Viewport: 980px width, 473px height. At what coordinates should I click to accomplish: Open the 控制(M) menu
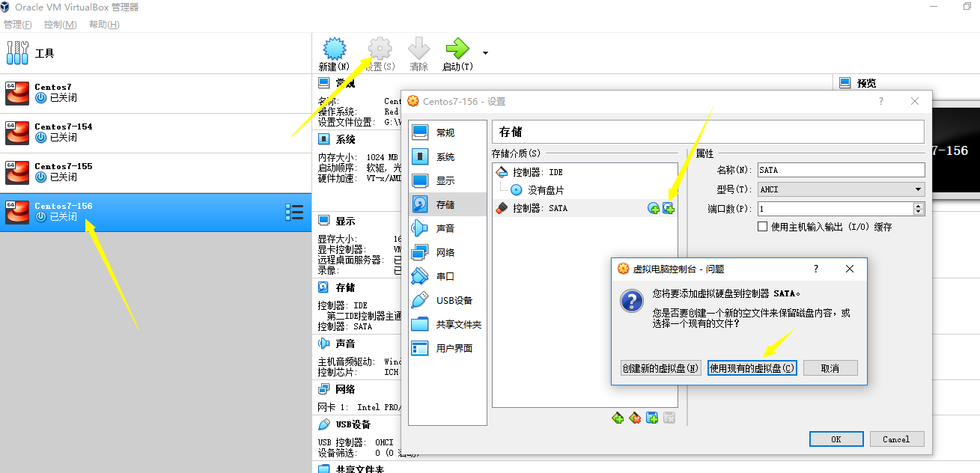(61, 25)
